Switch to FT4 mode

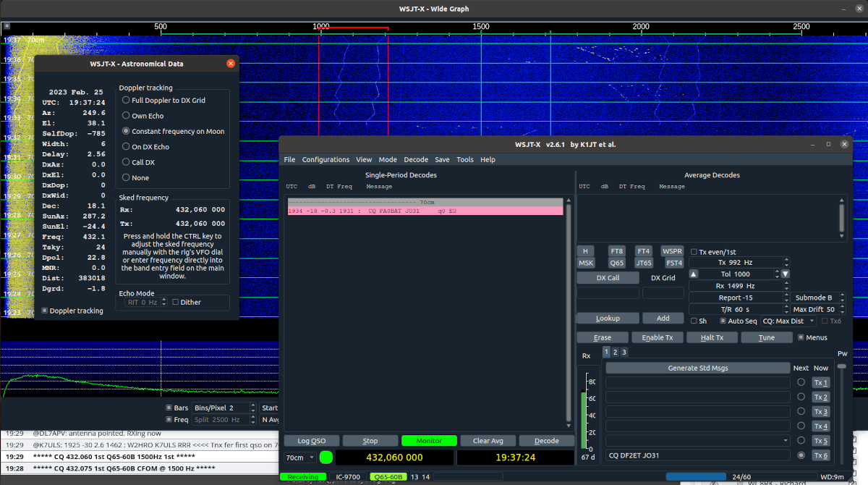tap(643, 251)
